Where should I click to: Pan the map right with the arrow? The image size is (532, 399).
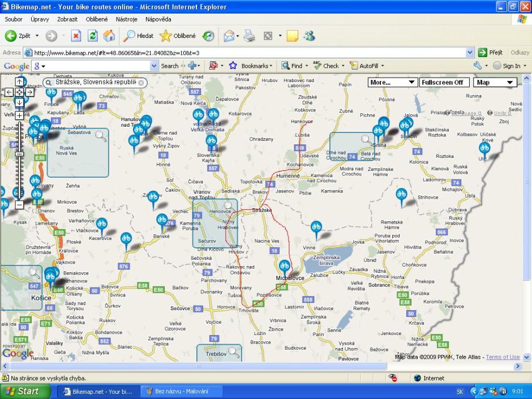(x=29, y=92)
